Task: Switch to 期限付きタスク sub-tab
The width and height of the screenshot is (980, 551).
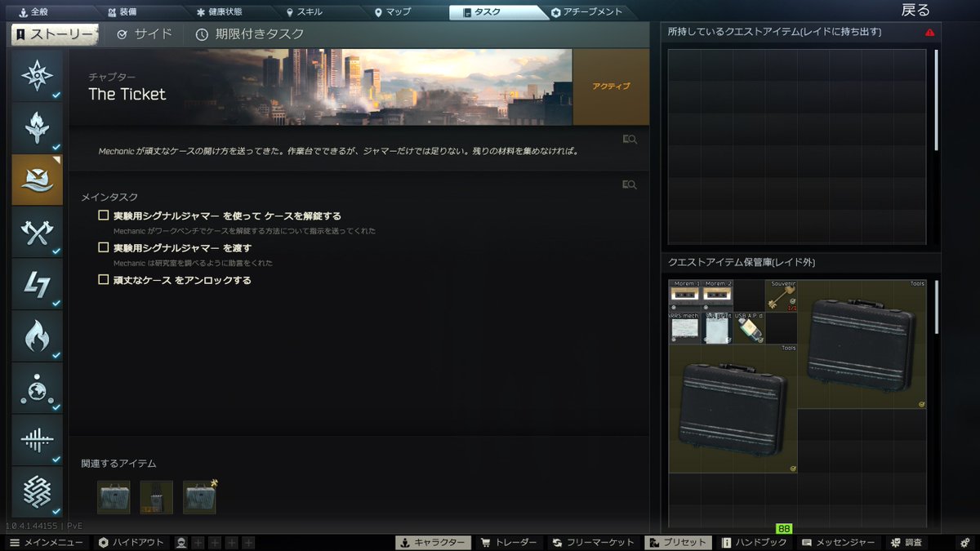Action: pos(250,34)
